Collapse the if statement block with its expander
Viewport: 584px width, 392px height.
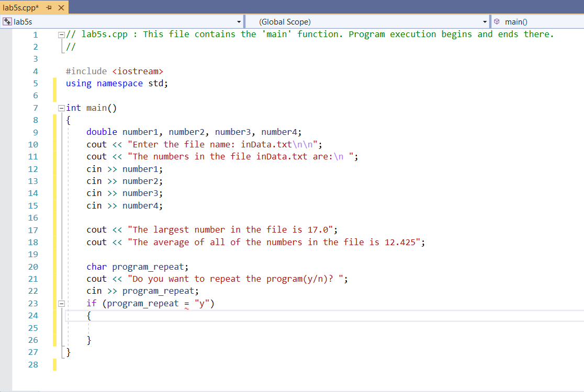click(x=61, y=303)
